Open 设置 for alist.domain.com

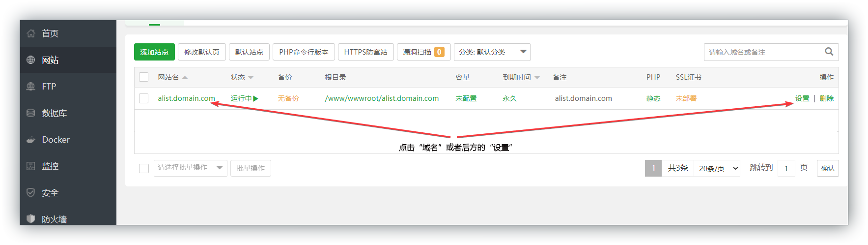(x=802, y=98)
